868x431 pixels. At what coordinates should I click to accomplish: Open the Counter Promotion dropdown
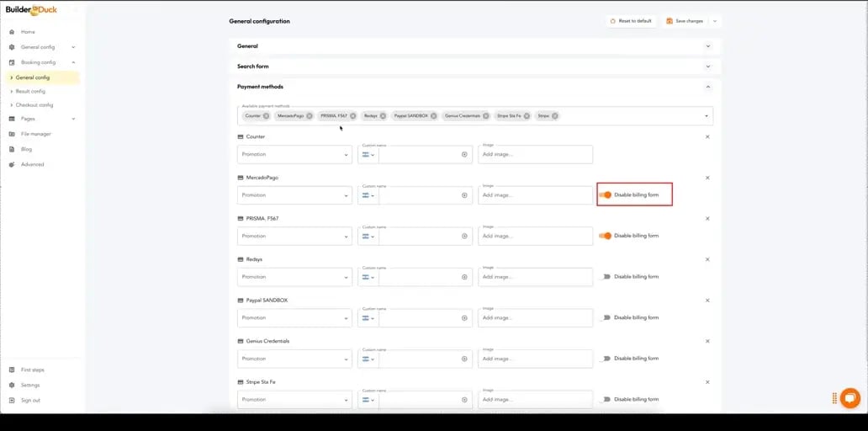click(x=294, y=155)
